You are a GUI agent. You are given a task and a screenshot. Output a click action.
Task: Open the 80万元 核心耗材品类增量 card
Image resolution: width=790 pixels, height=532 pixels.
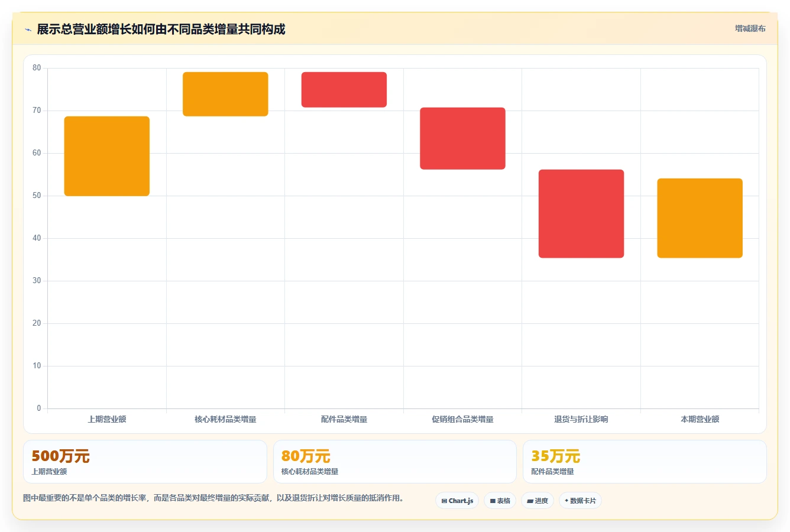click(394, 462)
